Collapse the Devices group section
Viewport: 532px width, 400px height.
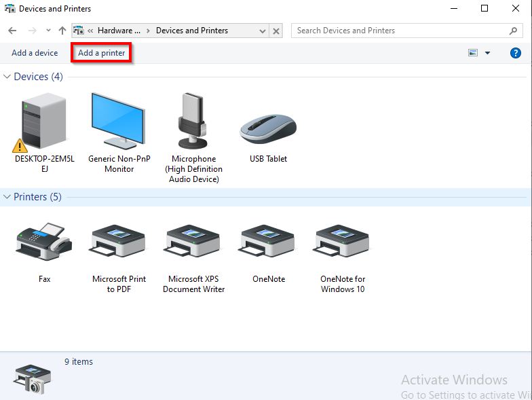pos(7,77)
